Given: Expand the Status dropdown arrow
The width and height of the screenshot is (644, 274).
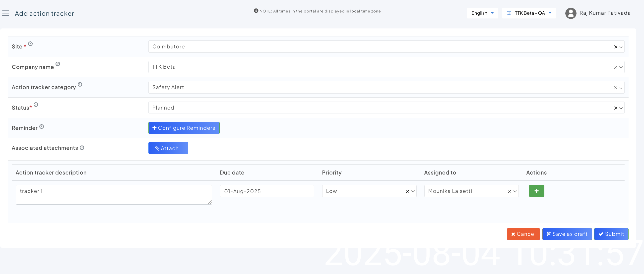Looking at the screenshot, I should pos(621,108).
